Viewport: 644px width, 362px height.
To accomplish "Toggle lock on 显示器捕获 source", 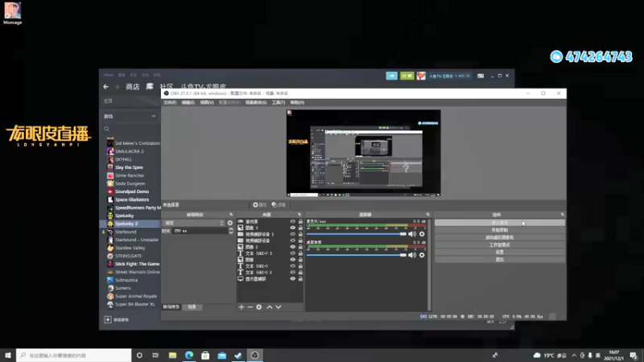I will tap(300, 278).
